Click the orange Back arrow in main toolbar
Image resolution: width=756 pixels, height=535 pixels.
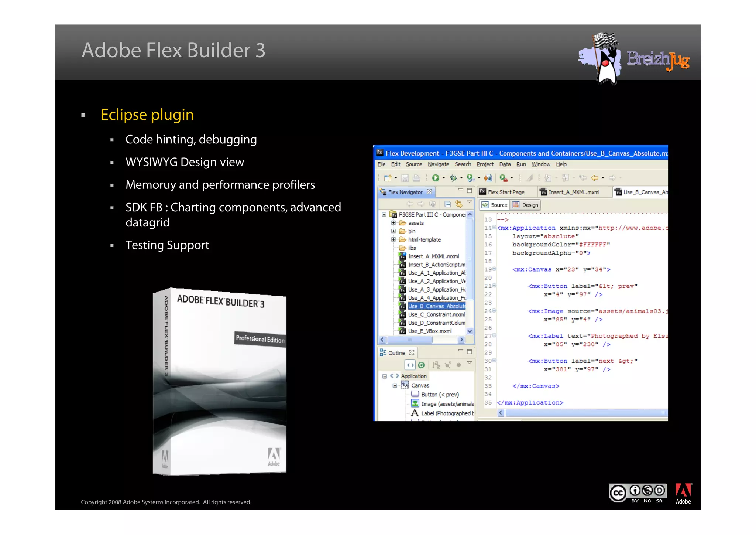coord(594,178)
